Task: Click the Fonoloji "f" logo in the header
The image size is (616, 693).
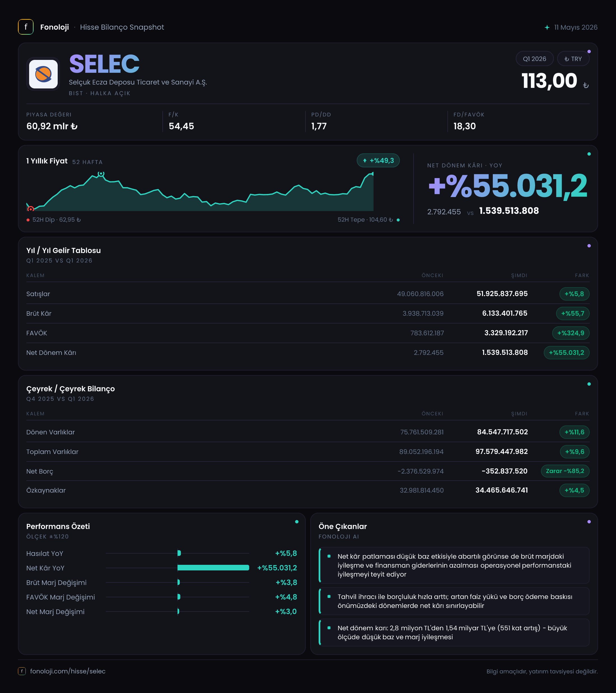Action: pyautogui.click(x=26, y=27)
